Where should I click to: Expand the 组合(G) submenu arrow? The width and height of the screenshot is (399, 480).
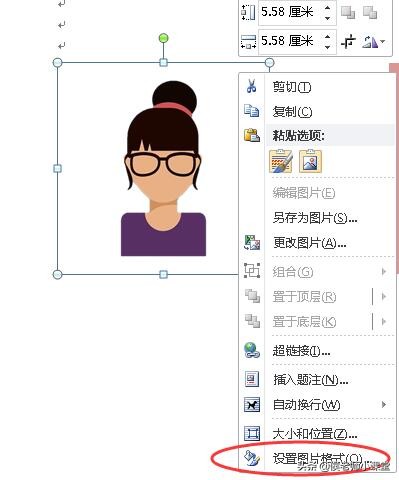coord(384,271)
